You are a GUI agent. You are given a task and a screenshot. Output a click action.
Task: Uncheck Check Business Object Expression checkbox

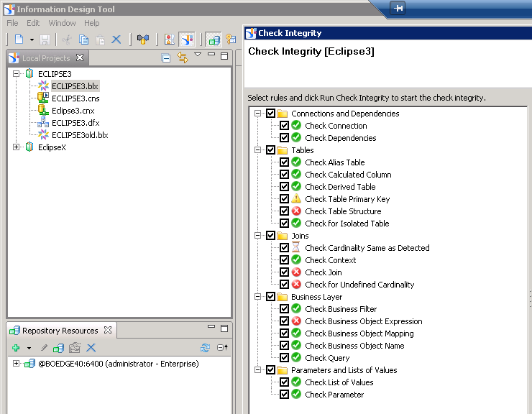click(x=284, y=321)
